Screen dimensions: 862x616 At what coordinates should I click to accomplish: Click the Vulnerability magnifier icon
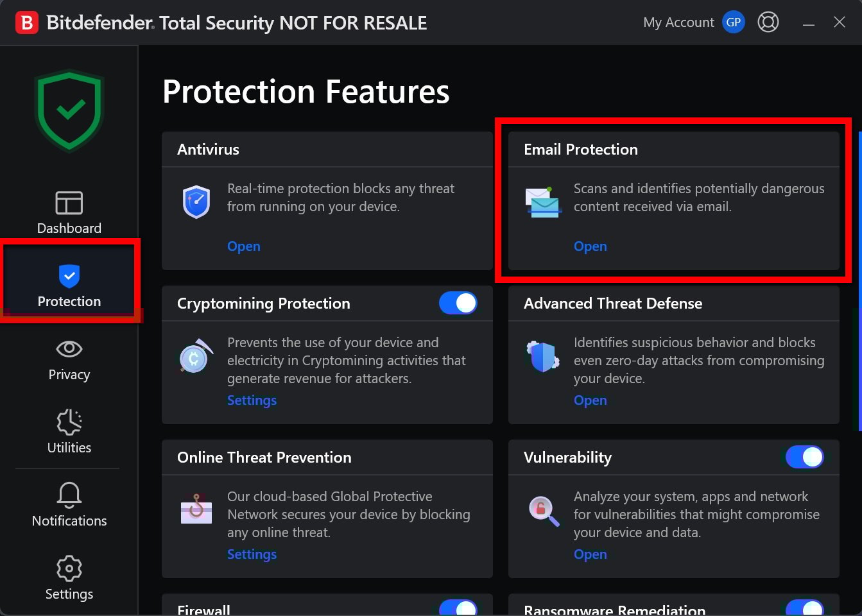click(543, 511)
